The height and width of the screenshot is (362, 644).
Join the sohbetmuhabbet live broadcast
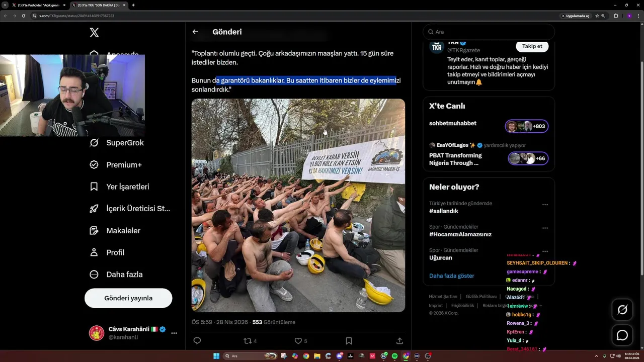pyautogui.click(x=453, y=123)
